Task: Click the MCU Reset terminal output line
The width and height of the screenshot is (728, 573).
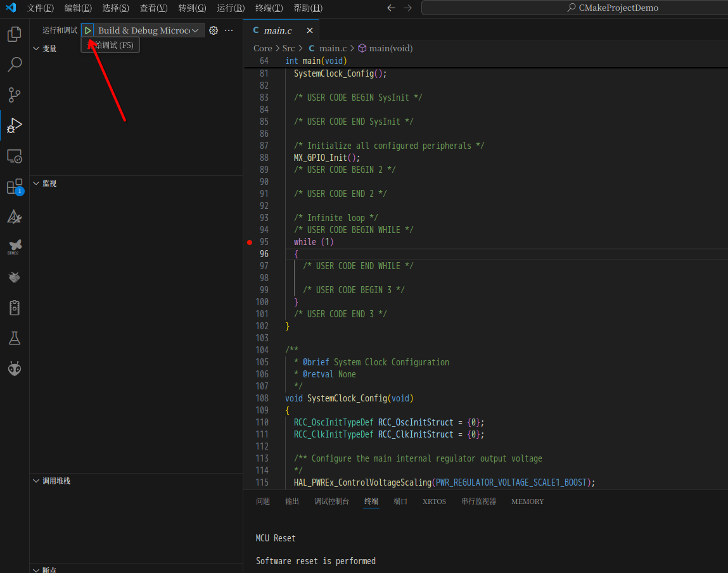Action: point(276,538)
